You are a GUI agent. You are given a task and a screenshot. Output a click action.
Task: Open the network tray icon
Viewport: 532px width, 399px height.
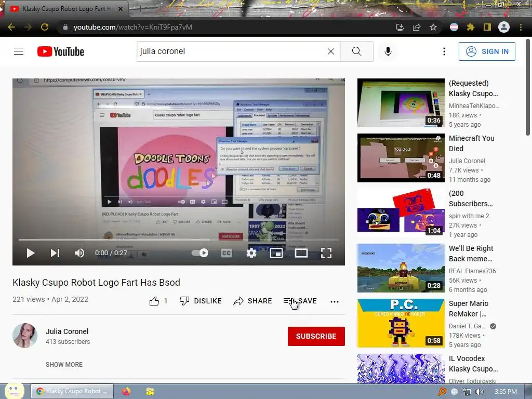point(467,392)
